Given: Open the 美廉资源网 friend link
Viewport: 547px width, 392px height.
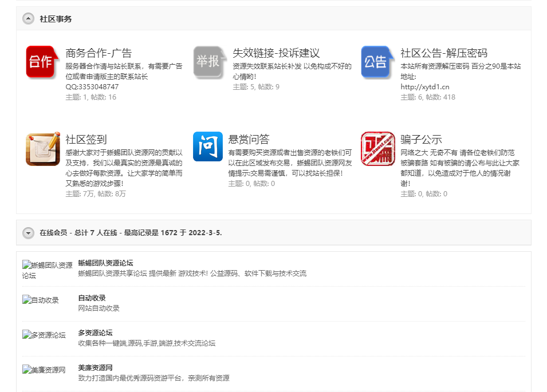Looking at the screenshot, I should pos(95,367).
